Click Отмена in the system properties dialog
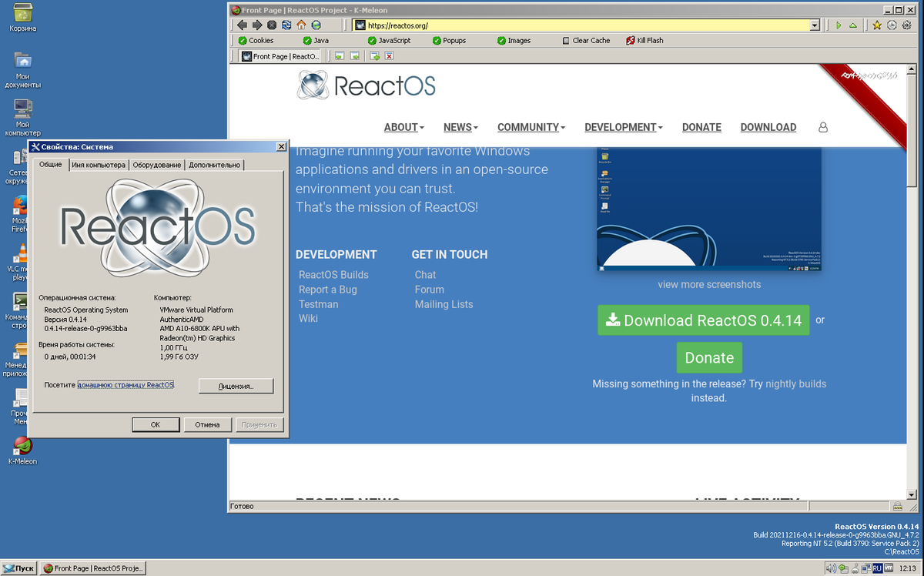Screen dimensions: 924x576 [207, 424]
